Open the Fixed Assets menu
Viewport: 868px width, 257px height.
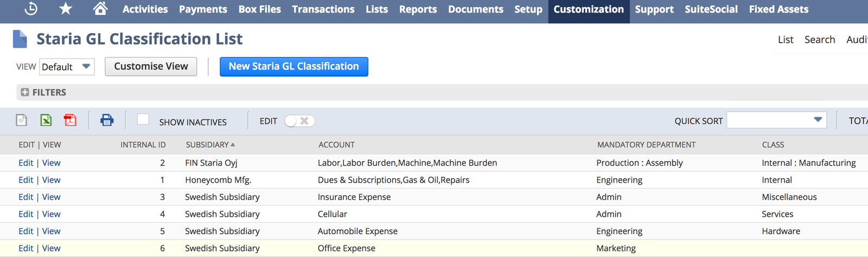pyautogui.click(x=778, y=9)
